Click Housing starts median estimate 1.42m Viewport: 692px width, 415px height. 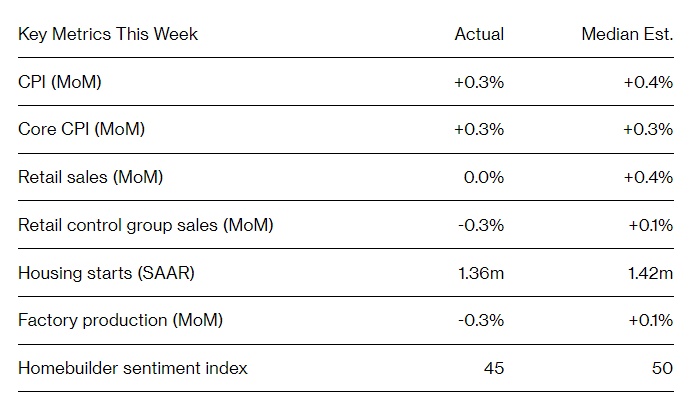point(649,272)
